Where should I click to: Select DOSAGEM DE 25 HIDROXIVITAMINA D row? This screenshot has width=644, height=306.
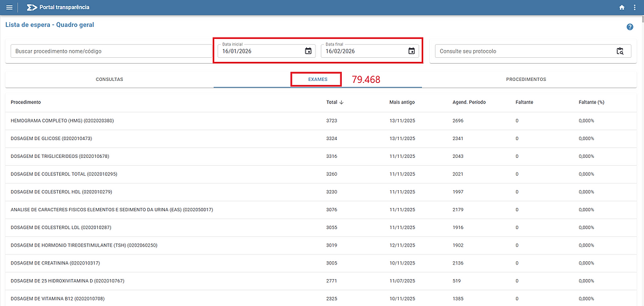click(321, 282)
